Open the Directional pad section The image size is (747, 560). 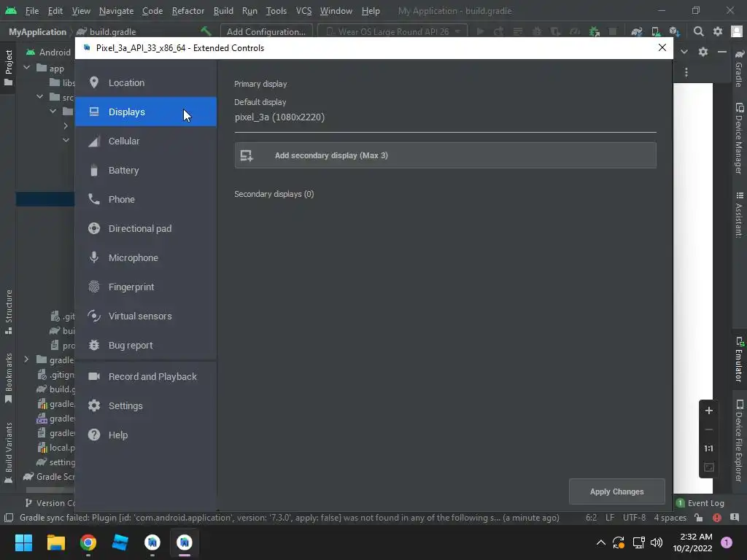coord(145,228)
